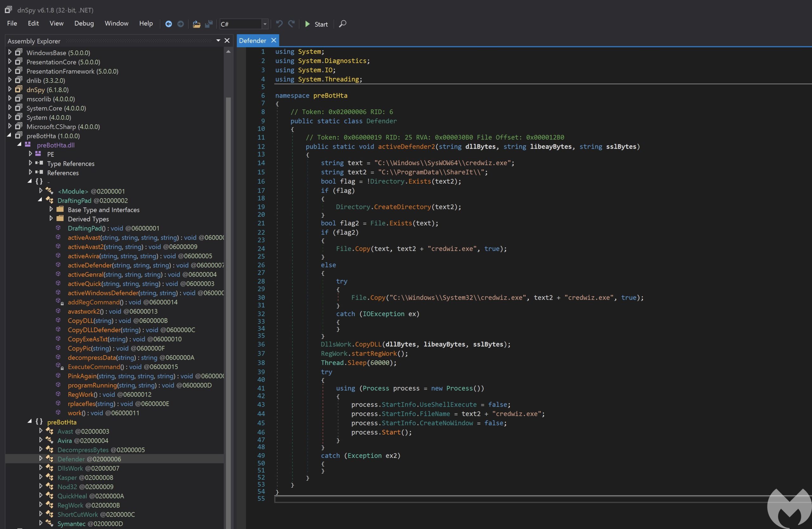Expand the Derived Types folder
The image size is (812, 529).
[51, 218]
